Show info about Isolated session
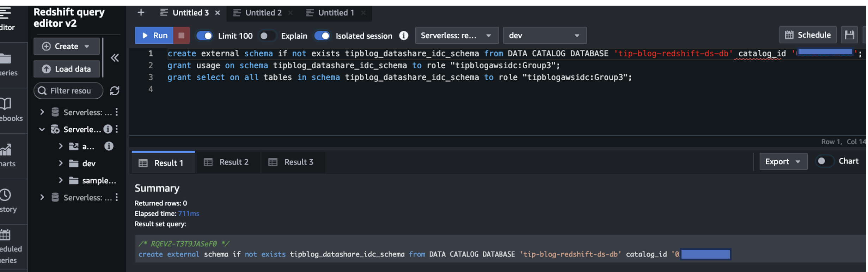This screenshot has height=272, width=868. coord(404,36)
